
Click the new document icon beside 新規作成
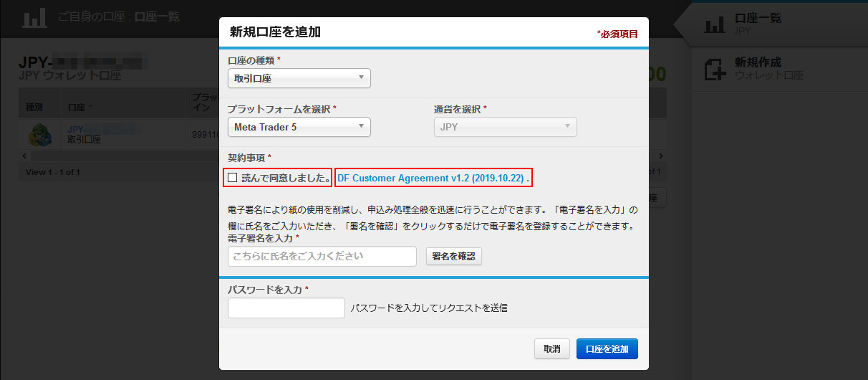pos(715,69)
